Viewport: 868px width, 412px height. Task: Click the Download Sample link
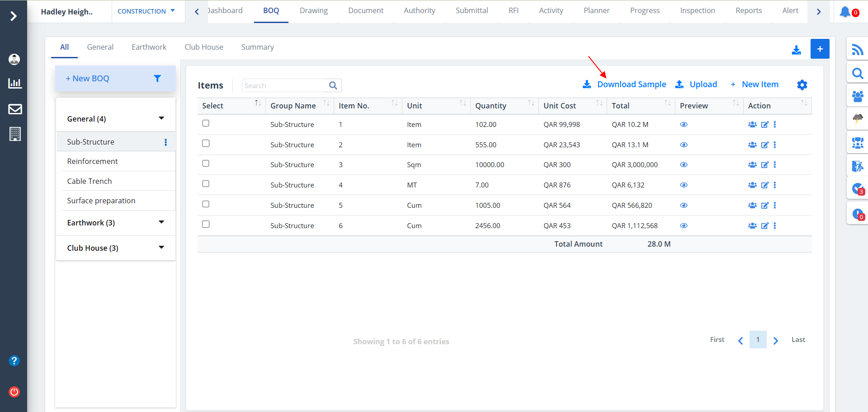click(x=631, y=84)
